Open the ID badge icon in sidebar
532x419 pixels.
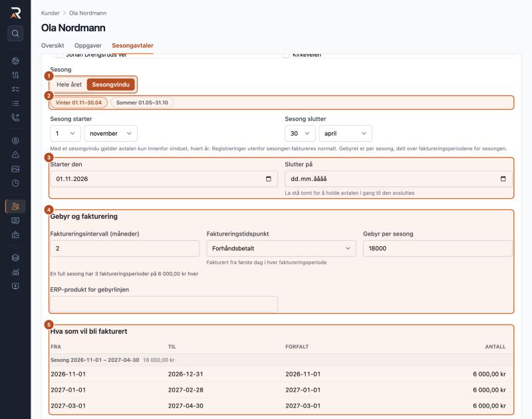(15, 235)
